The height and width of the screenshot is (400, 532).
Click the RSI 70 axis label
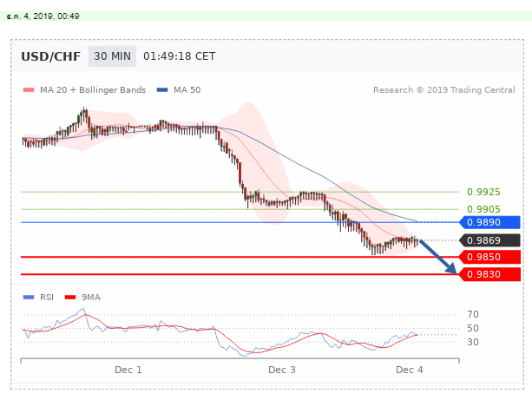coord(473,314)
